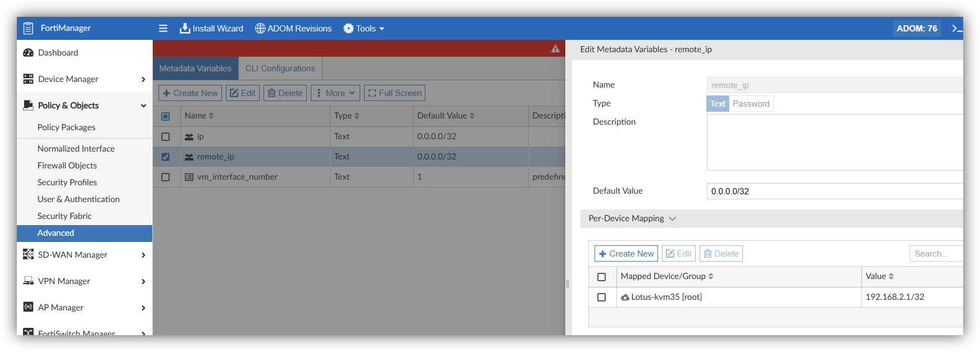Sort table by Type column arrows
This screenshot has height=352, width=980.
tap(357, 116)
